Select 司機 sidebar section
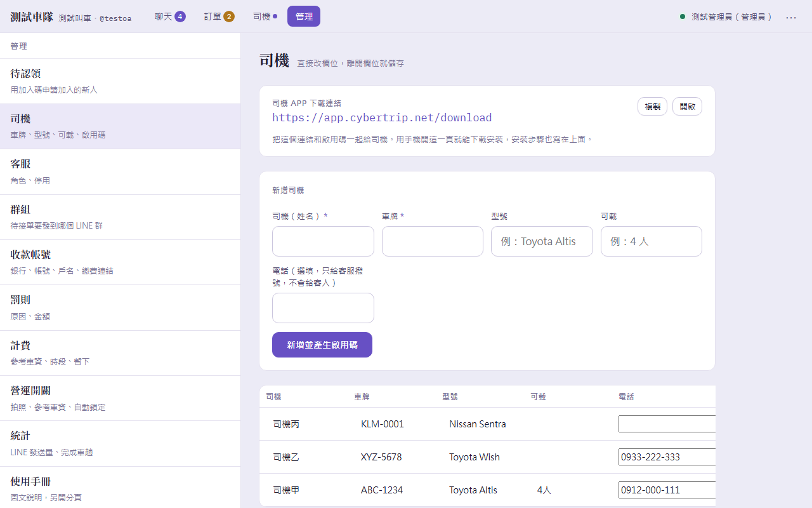812x508 pixels. coord(121,126)
